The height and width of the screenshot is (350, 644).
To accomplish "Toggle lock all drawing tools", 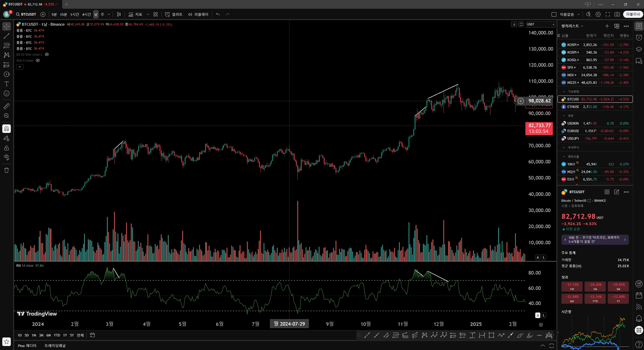I will click(x=6, y=148).
